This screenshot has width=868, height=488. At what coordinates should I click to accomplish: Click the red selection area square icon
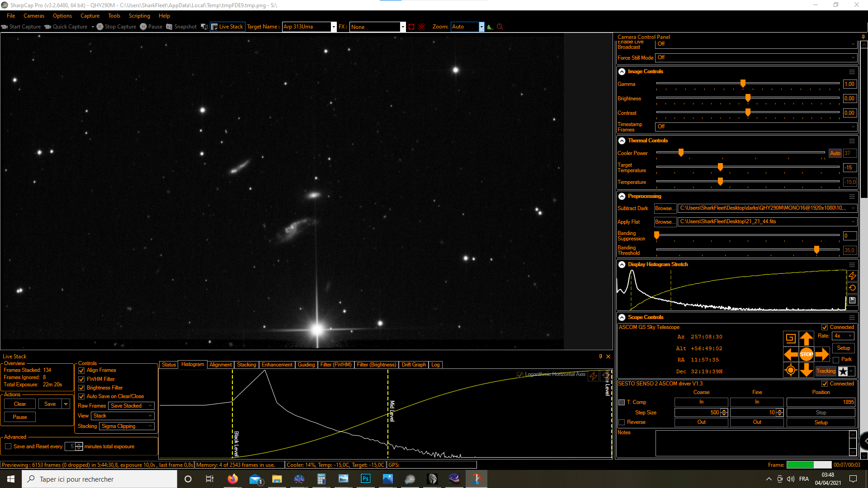(x=411, y=27)
